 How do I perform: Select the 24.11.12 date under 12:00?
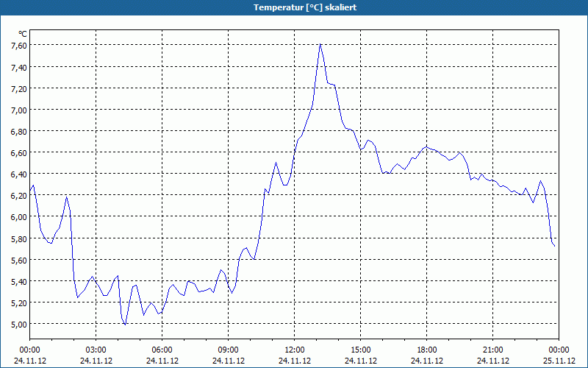pos(295,361)
